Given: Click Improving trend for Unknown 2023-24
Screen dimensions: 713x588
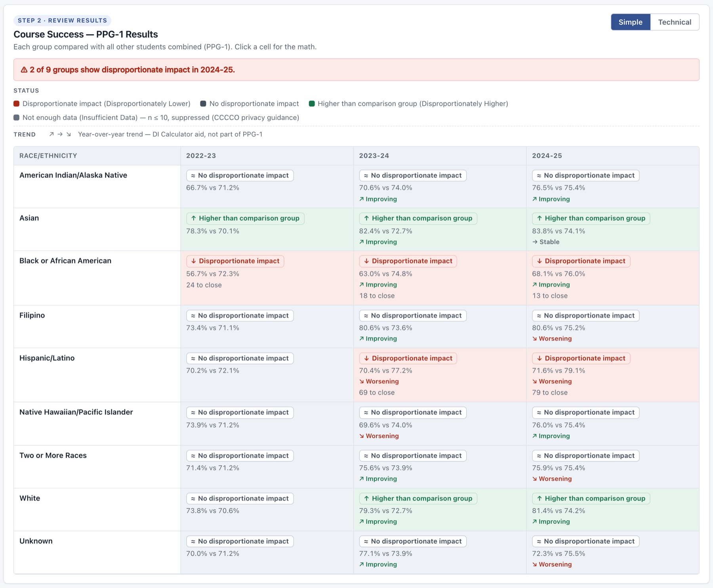Looking at the screenshot, I should coord(378,564).
